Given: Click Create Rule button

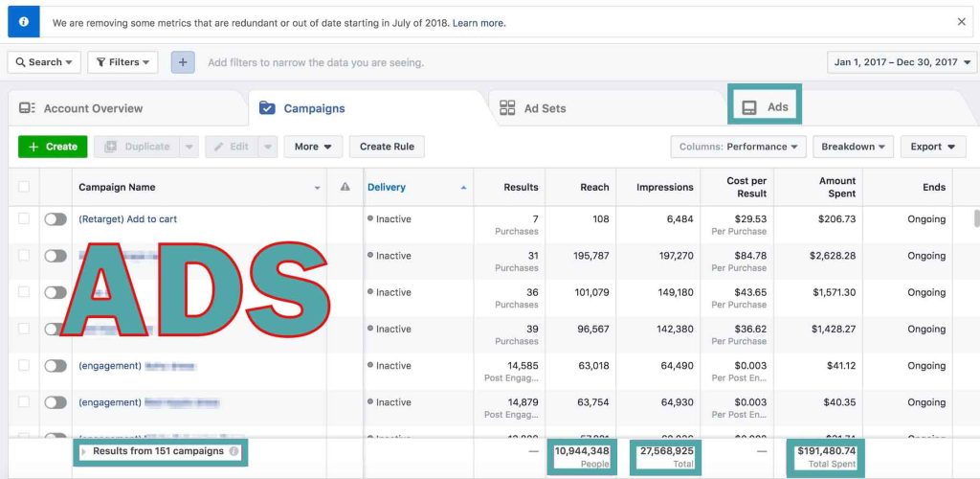Looking at the screenshot, I should point(387,147).
